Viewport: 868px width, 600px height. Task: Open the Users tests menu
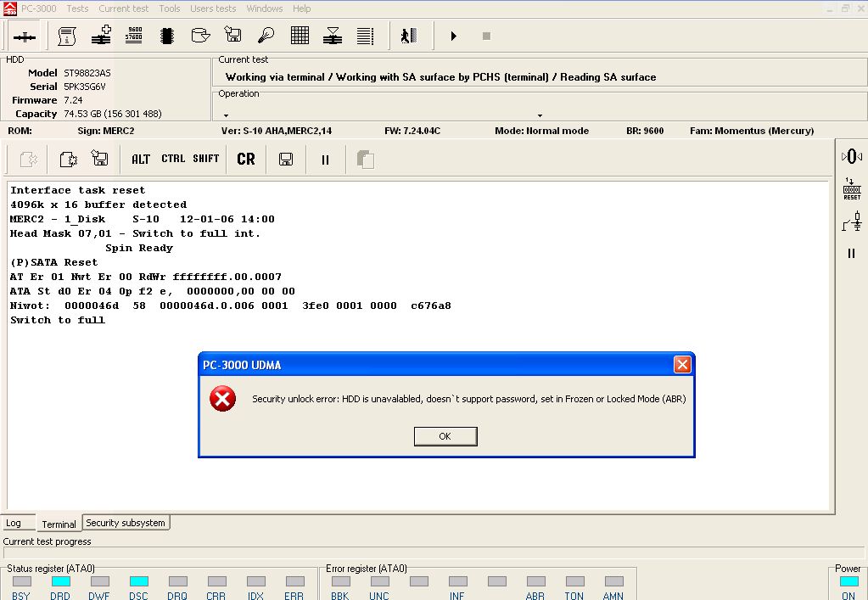[213, 8]
